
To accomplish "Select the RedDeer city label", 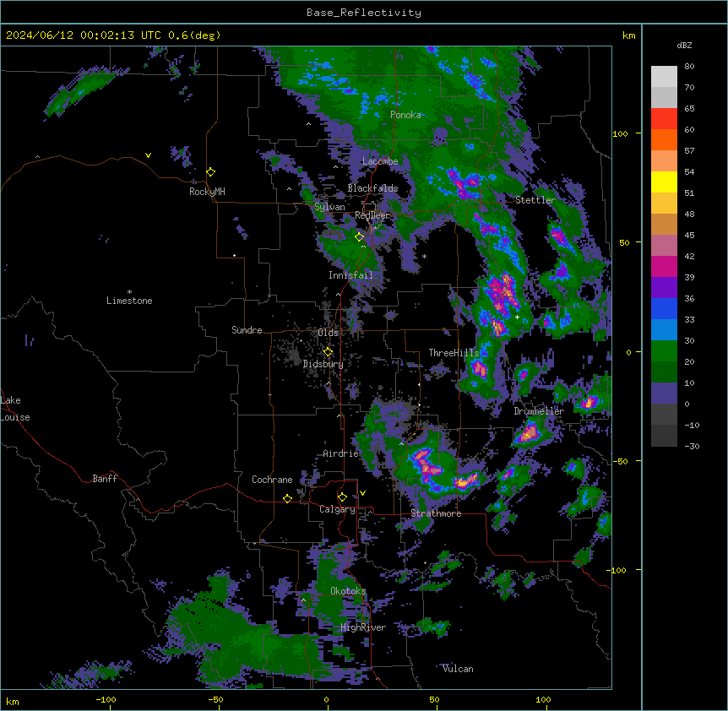I will 372,215.
